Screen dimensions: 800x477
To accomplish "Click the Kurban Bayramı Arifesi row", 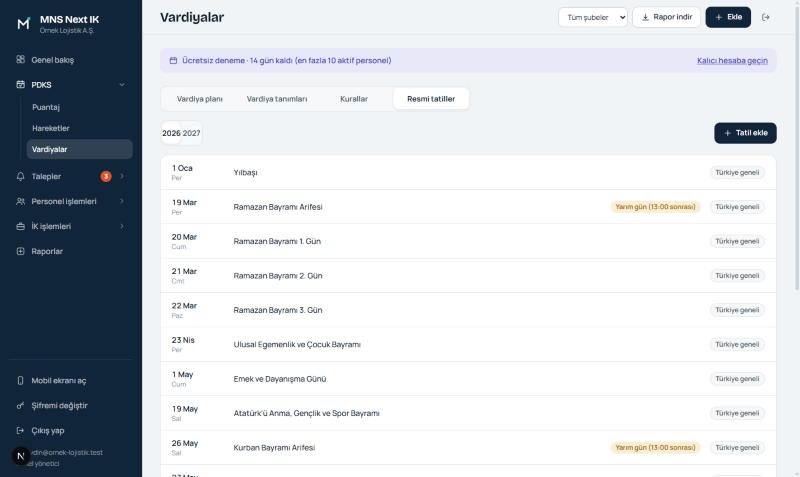I will coord(468,447).
